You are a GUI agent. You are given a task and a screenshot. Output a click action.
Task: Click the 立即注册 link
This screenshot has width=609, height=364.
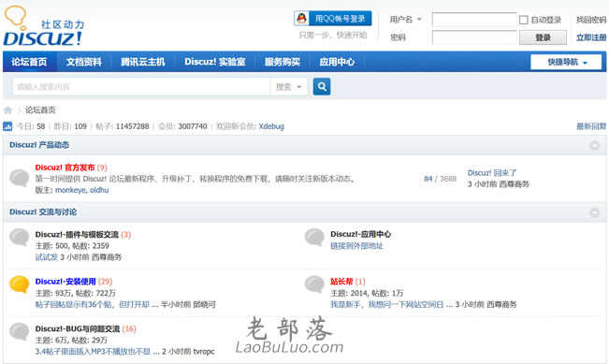point(591,37)
